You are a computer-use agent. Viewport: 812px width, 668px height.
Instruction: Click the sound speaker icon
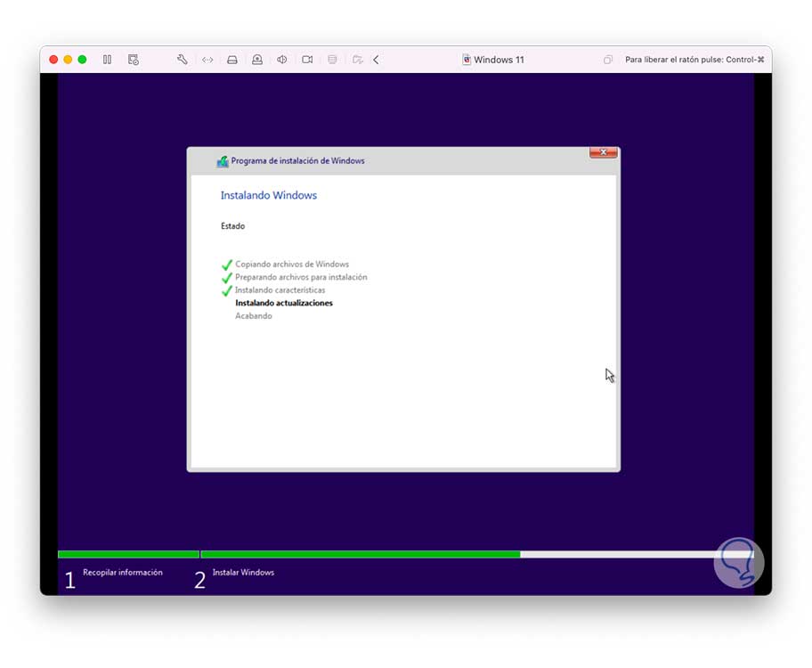(x=281, y=60)
